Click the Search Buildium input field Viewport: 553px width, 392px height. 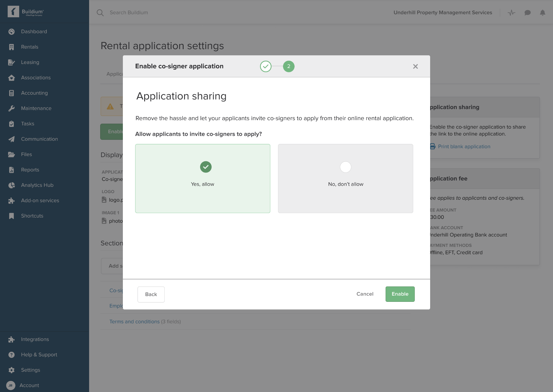pyautogui.click(x=129, y=12)
